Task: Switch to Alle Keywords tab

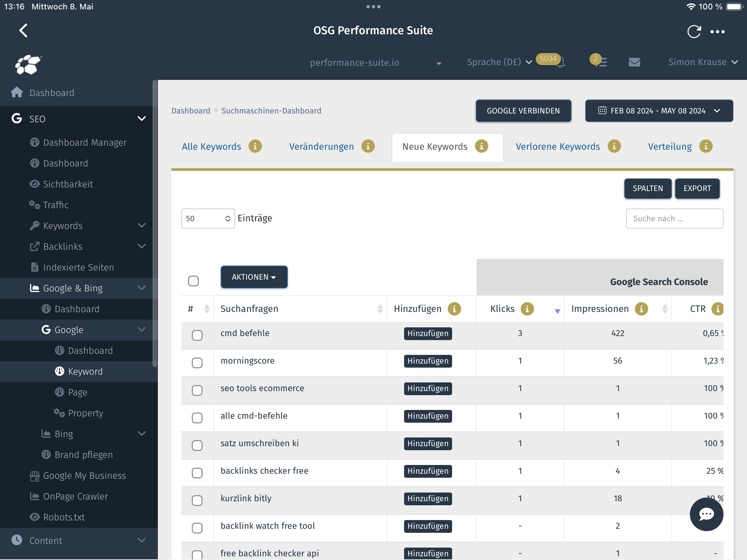Action: tap(211, 146)
